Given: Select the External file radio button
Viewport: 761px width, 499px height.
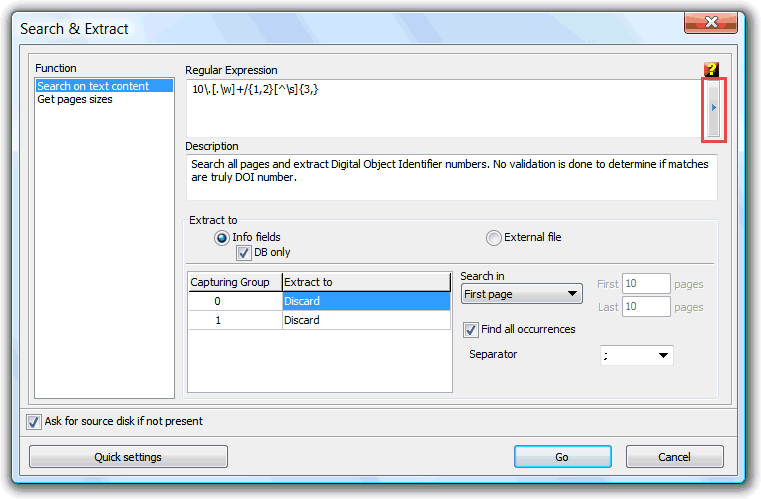Looking at the screenshot, I should click(x=494, y=237).
